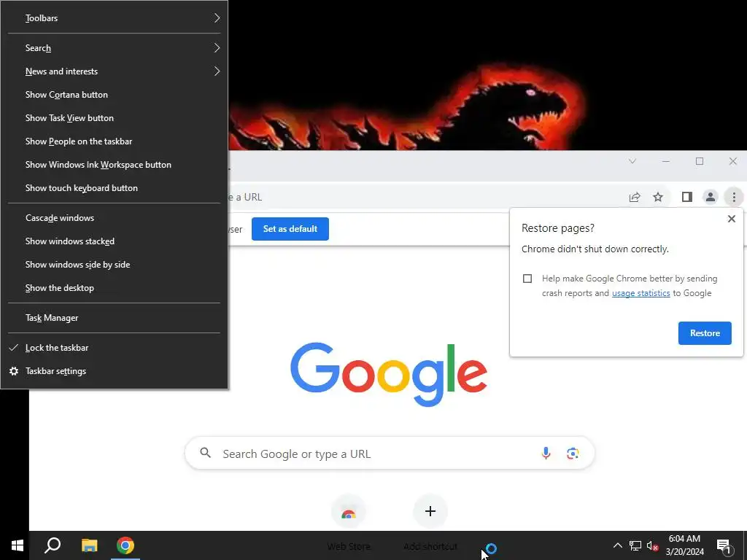Launch File Explorer from the taskbar

89,545
